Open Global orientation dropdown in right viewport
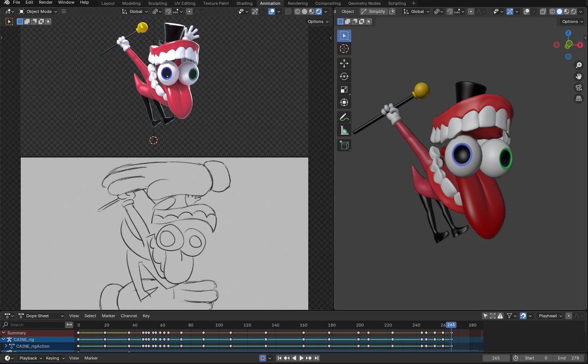 [417, 11]
